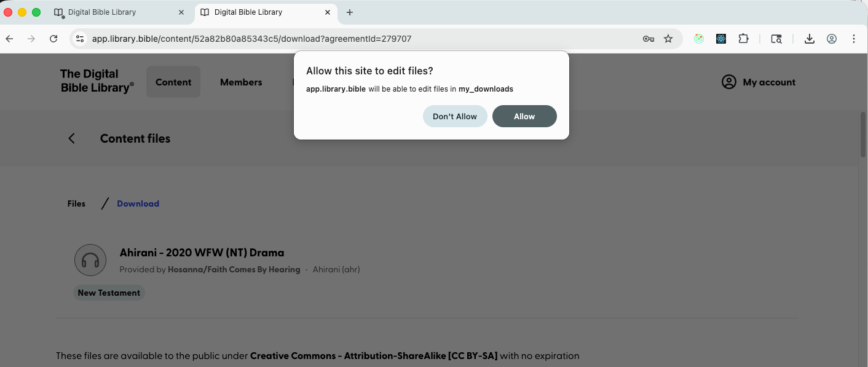868x367 pixels.
Task: Click the Ahirani (ahr) language label
Action: (336, 269)
